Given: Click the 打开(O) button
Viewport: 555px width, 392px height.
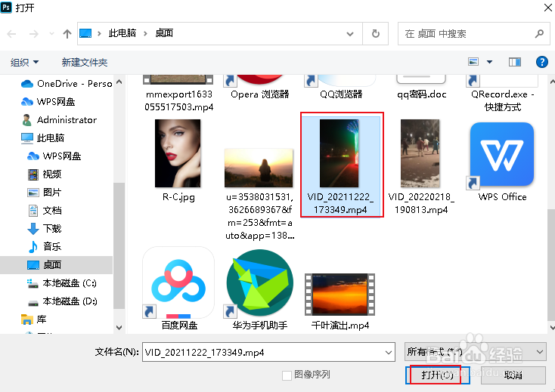Looking at the screenshot, I should point(438,375).
